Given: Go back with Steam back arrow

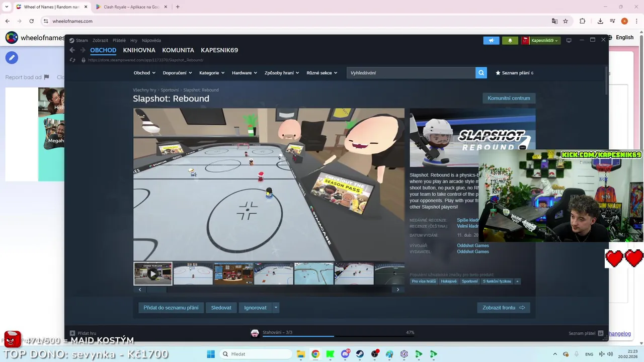Looking at the screenshot, I should [x=72, y=50].
